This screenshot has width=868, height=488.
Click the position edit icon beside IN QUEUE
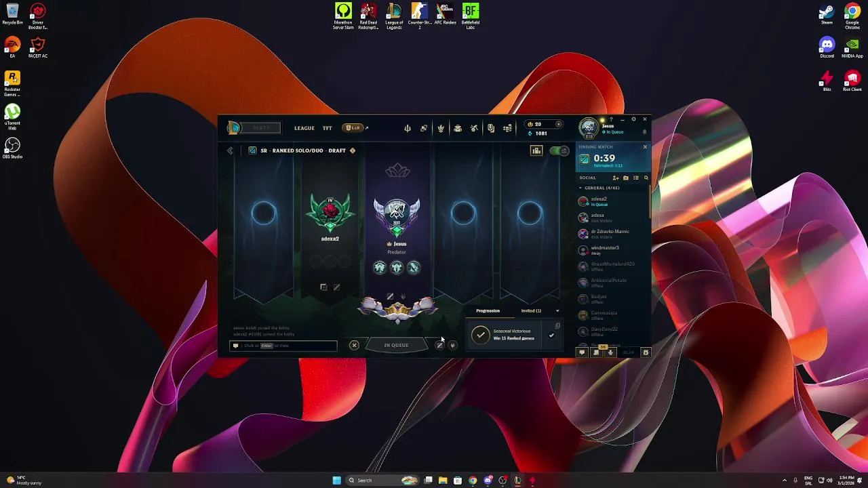tap(439, 346)
